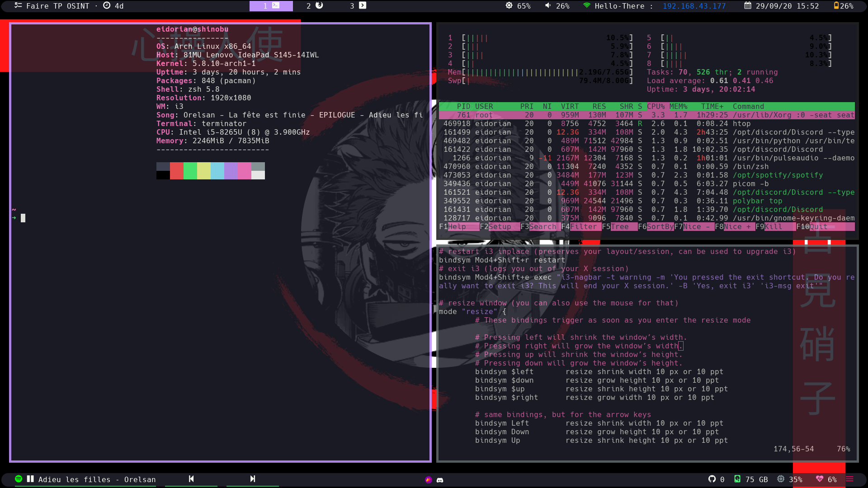
Task: Click the task list icon beside Faire TP OSINT
Action: (18, 5)
